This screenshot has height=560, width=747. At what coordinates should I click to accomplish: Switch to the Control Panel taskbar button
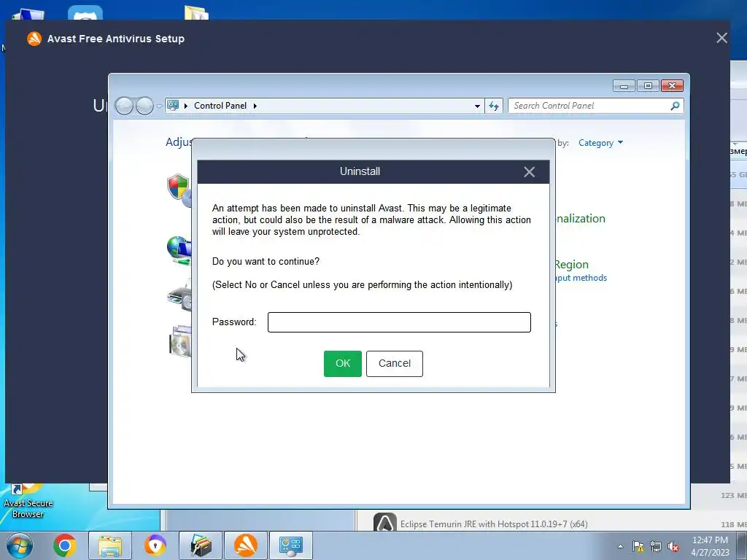(x=291, y=545)
